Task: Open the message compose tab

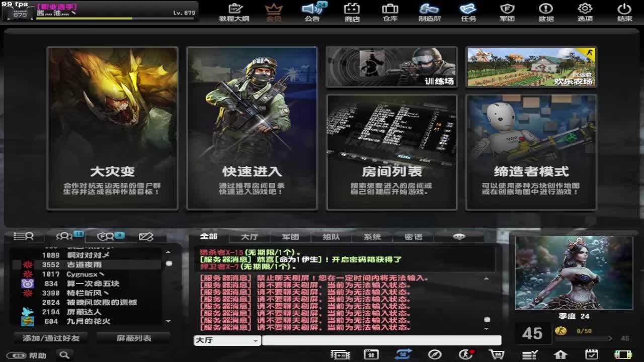Action: [x=146, y=236]
